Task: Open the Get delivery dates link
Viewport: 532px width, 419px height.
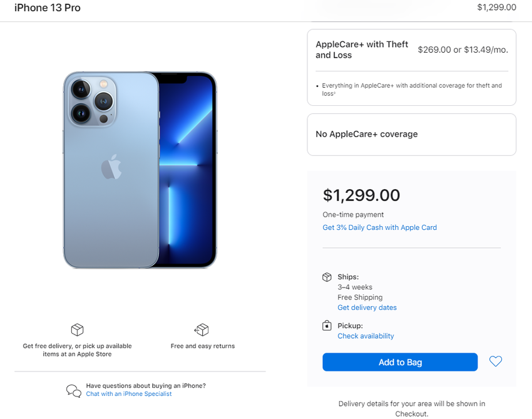Action: (367, 308)
